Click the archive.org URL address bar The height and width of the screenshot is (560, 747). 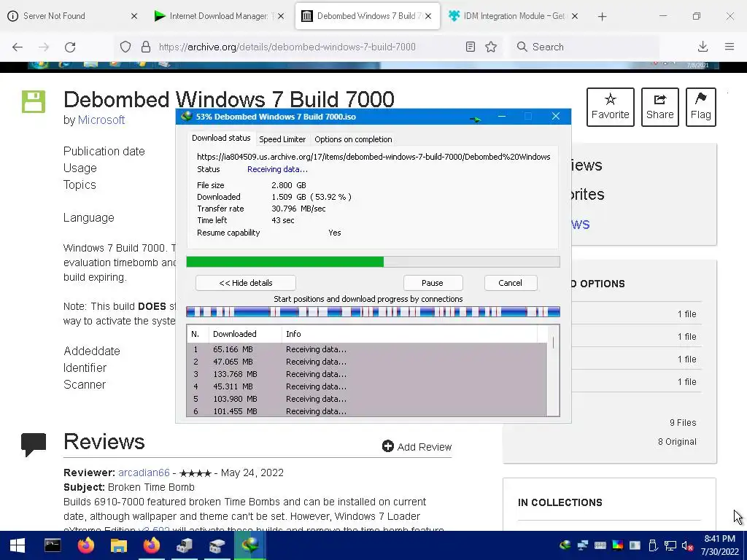pos(287,47)
